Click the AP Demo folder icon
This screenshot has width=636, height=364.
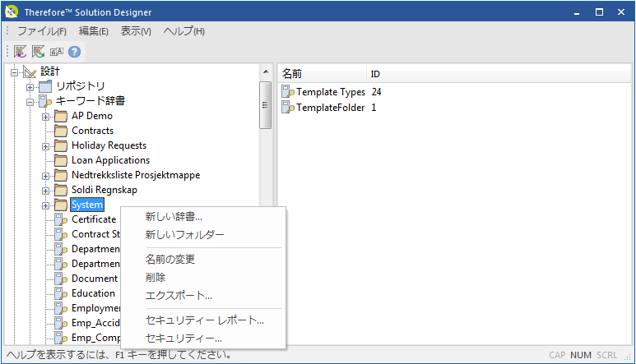(x=61, y=116)
